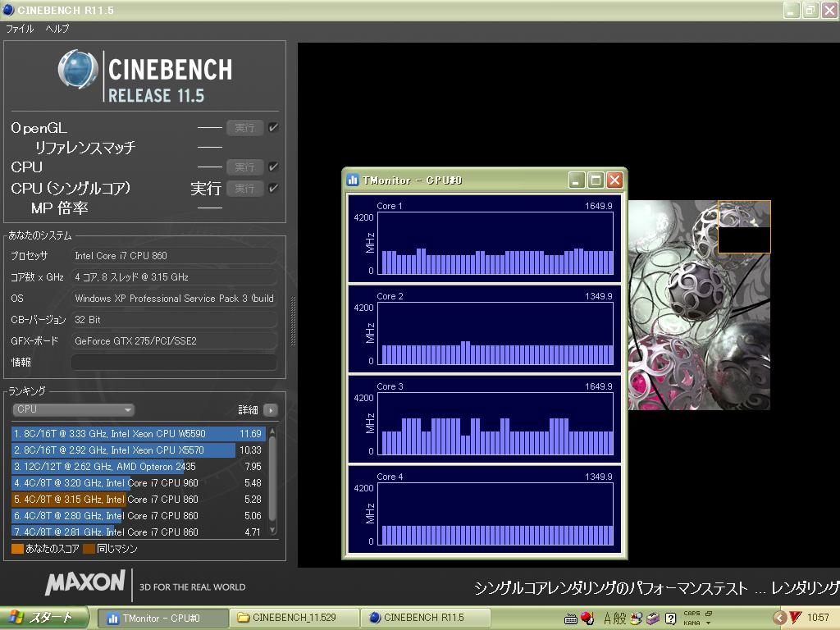Uncheck the CPU (シングルコア) test checkbox

(x=273, y=189)
